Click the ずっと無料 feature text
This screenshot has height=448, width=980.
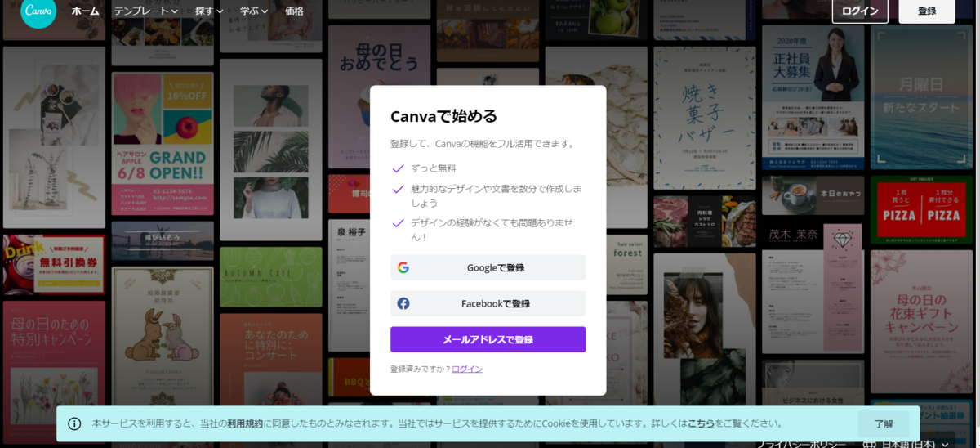click(x=434, y=168)
